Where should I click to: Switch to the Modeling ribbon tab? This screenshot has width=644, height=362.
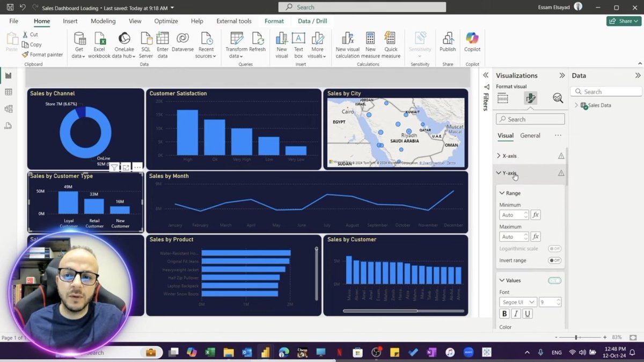click(x=103, y=21)
